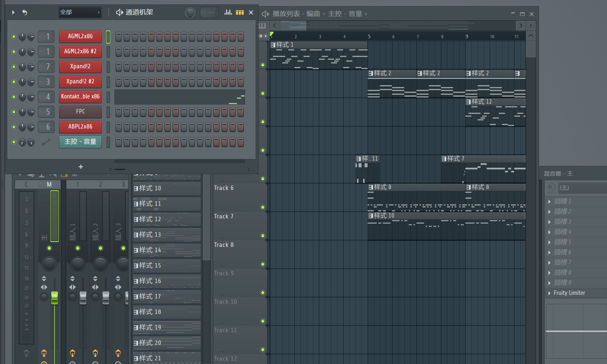Click automation link icon of 主控 channel
The width and height of the screenshot is (607, 364).
(46, 142)
